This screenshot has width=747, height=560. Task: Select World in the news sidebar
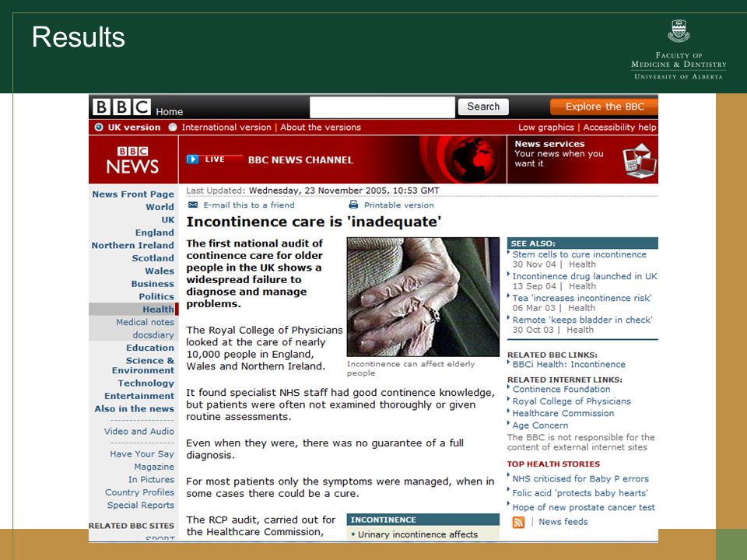[160, 207]
